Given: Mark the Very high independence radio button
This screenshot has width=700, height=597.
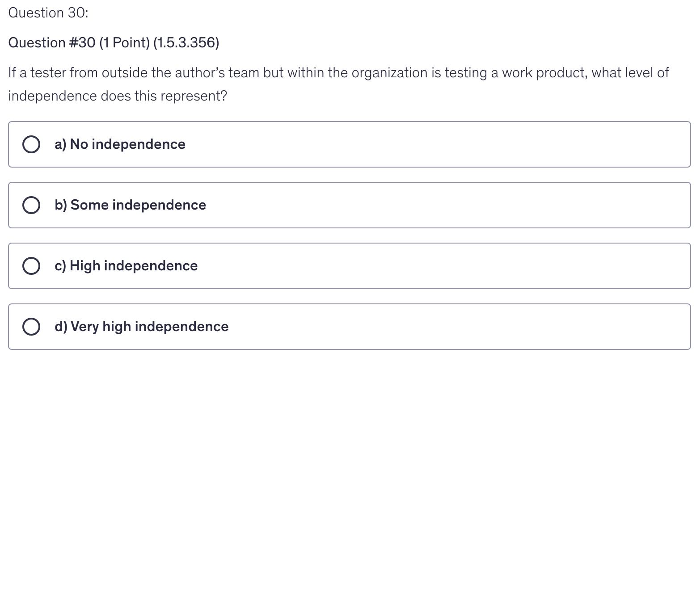Looking at the screenshot, I should coord(31,327).
